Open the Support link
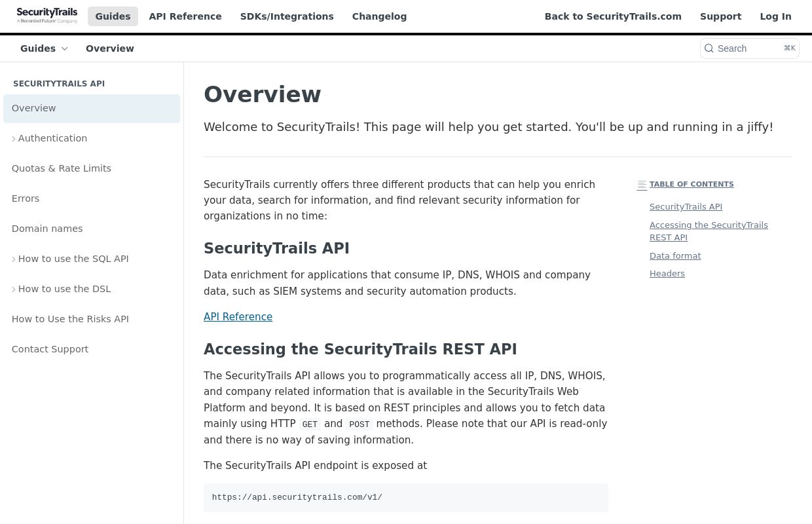The image size is (812, 524). tap(720, 16)
